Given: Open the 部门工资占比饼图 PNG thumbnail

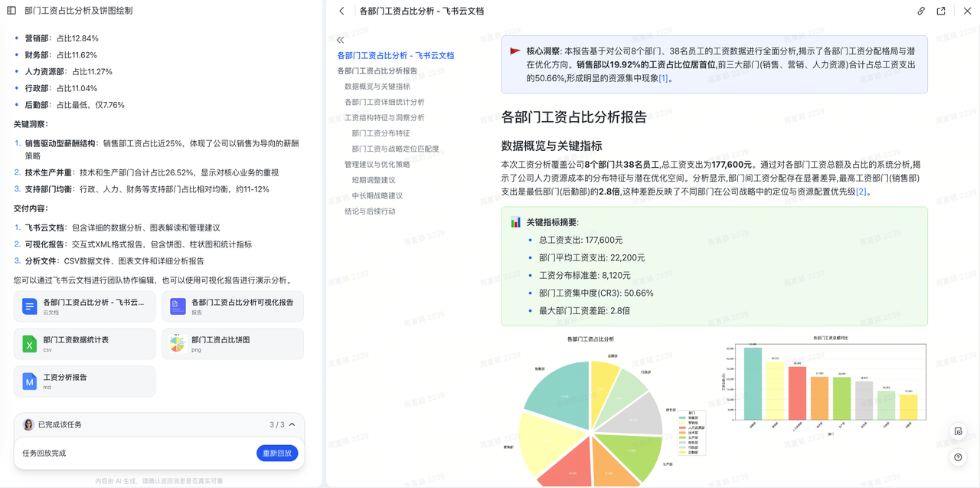Looking at the screenshot, I should pyautogui.click(x=233, y=344).
